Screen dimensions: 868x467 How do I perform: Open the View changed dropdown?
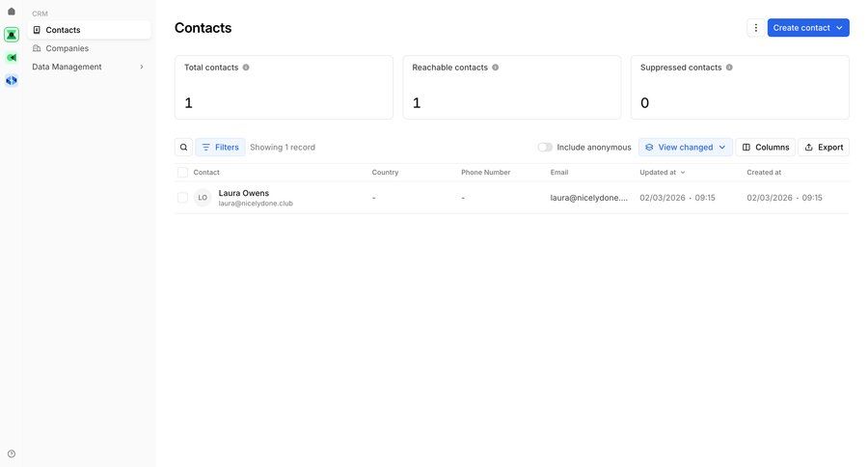(x=686, y=148)
